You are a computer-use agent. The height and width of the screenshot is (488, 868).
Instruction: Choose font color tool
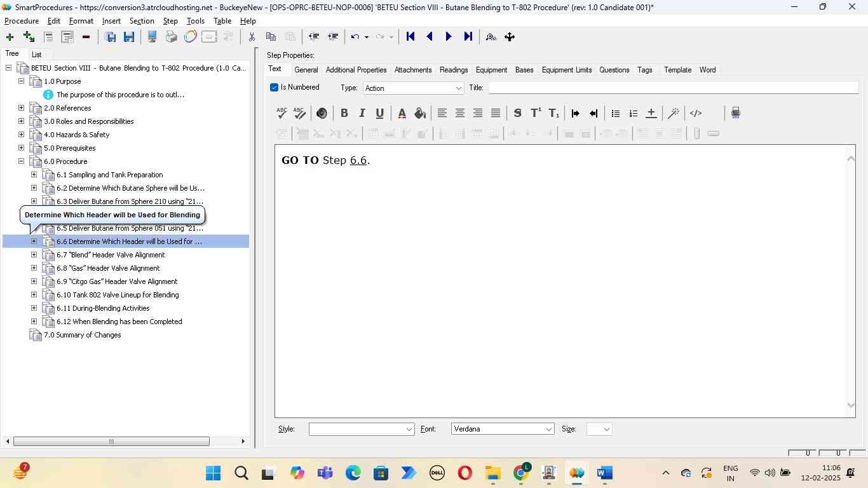tap(402, 113)
